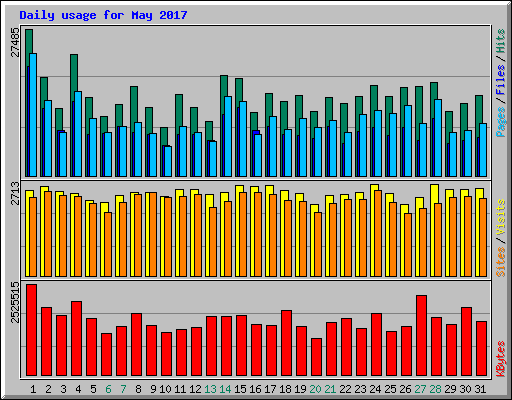Click the red KBytes bar for day 1
Image resolution: width=512 pixels, height=400 pixels.
pos(32,330)
